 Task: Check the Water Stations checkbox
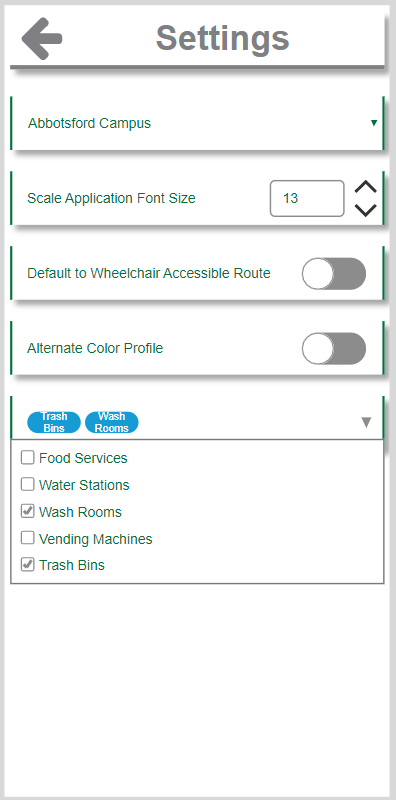click(x=28, y=484)
